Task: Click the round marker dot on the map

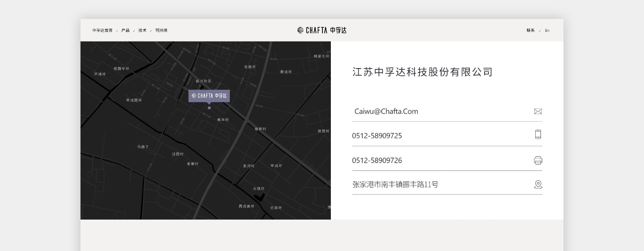Action: (x=209, y=108)
